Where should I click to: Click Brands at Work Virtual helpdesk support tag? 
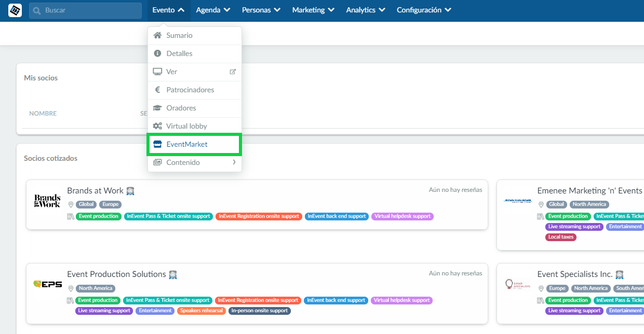tap(403, 216)
